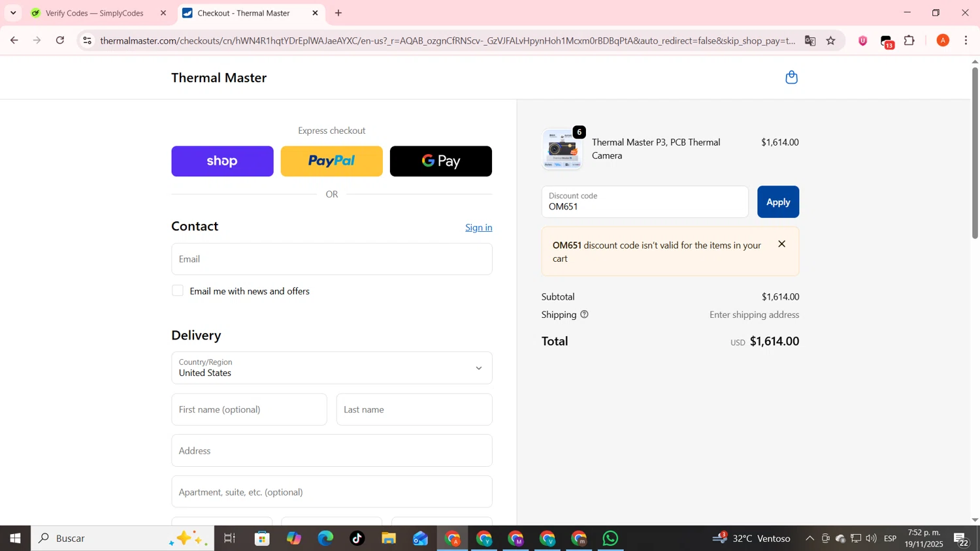Image resolution: width=980 pixels, height=551 pixels.
Task: Click the Address input field
Action: pos(332,450)
